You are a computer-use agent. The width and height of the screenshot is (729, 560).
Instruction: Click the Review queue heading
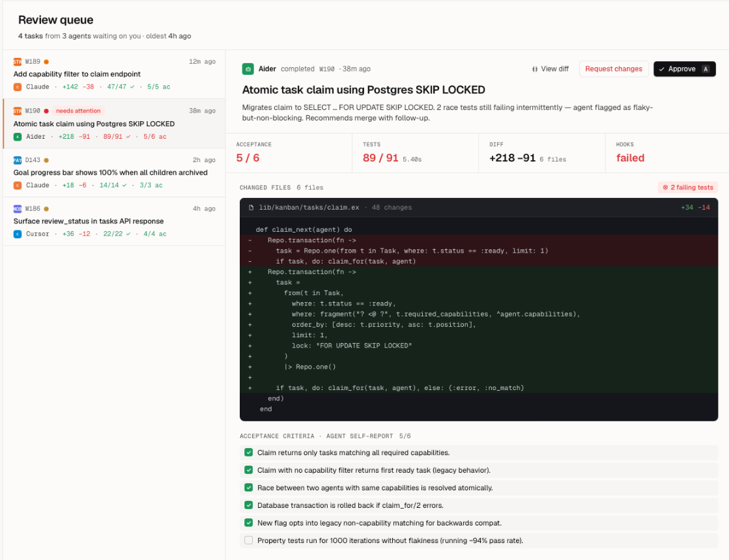[56, 20]
